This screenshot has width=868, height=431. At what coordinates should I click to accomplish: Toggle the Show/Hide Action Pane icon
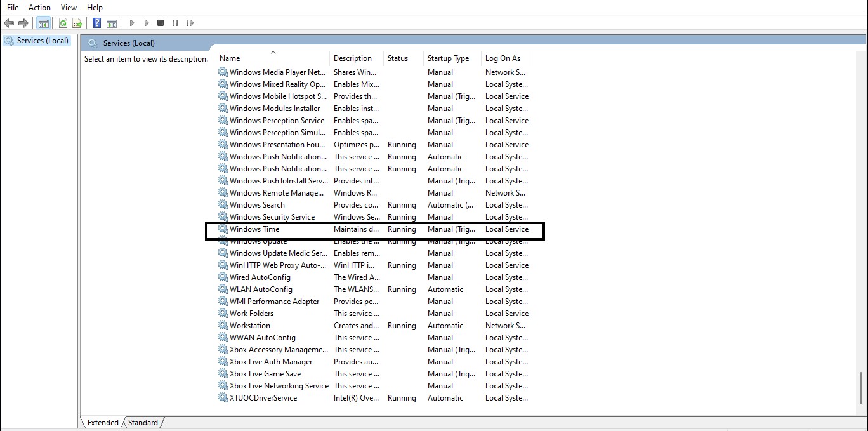112,23
